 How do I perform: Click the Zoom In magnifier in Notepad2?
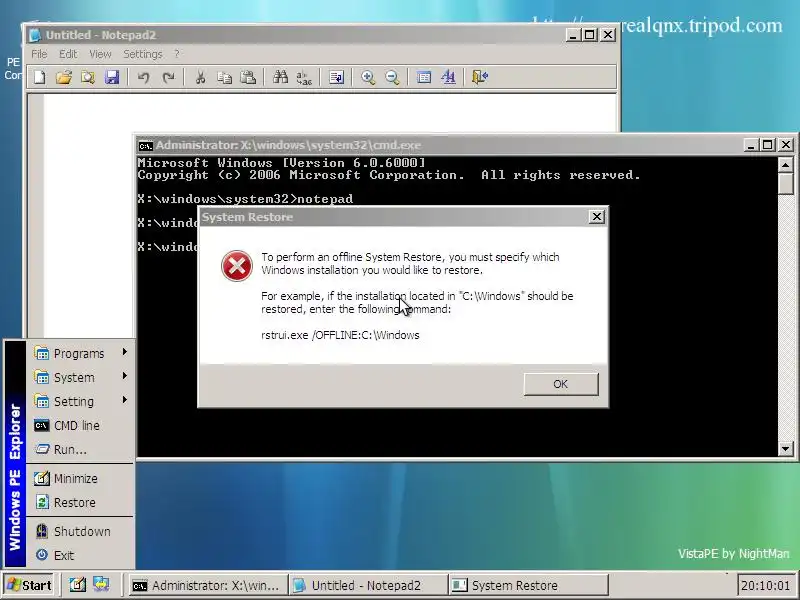tap(368, 77)
